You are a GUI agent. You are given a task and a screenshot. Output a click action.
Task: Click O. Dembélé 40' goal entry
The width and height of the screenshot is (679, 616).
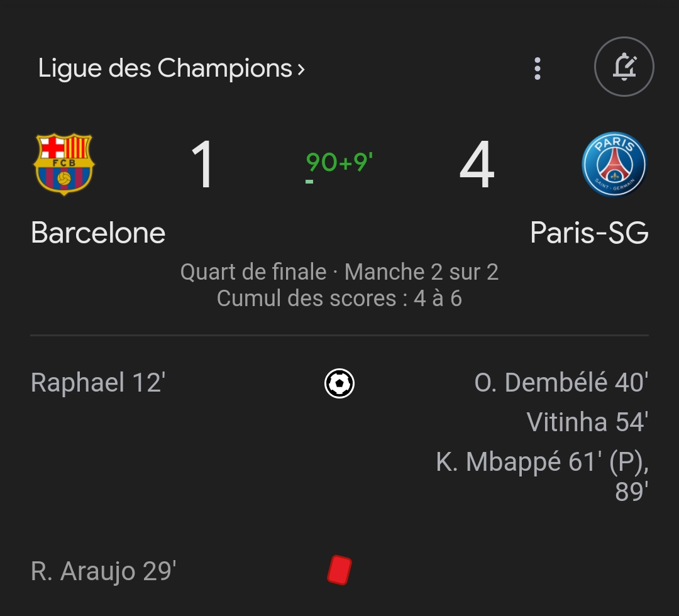[x=561, y=383]
